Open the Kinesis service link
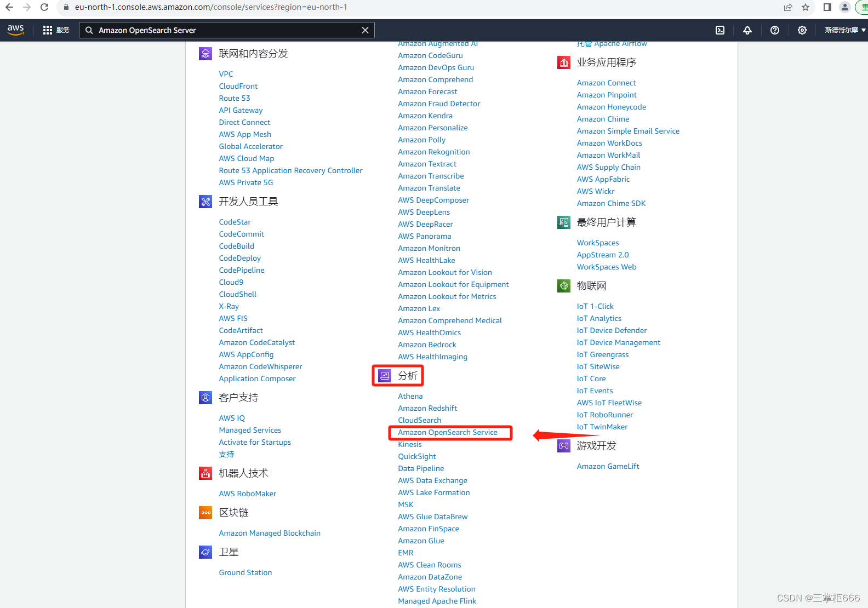The image size is (868, 608). 410,445
